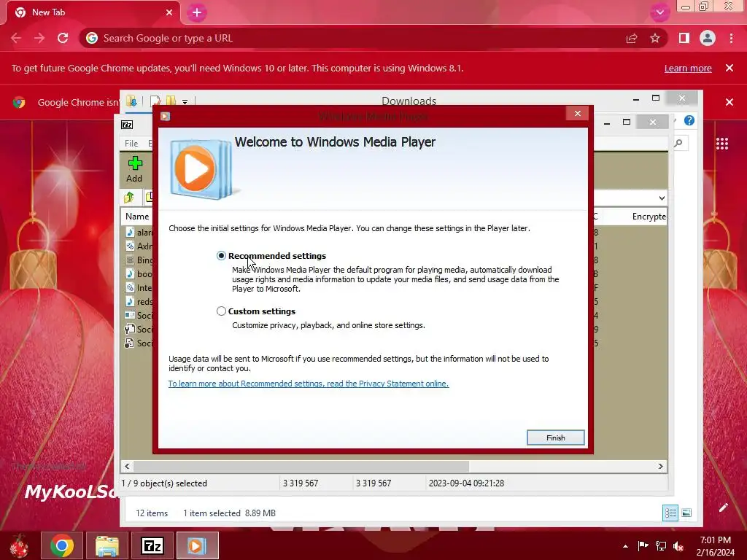Open 7-Zip from the taskbar
The width and height of the screenshot is (747, 560).
pos(152,545)
